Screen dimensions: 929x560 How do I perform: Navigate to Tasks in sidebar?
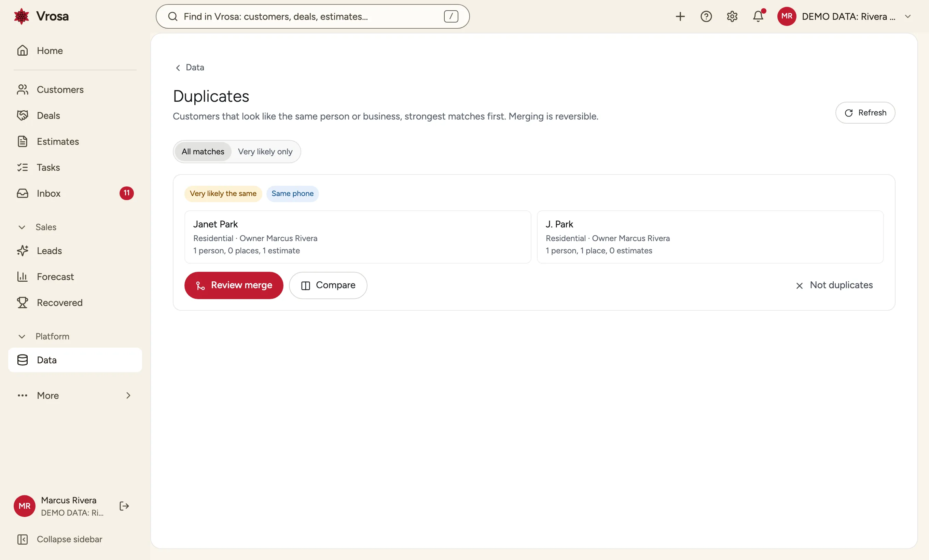point(75,167)
